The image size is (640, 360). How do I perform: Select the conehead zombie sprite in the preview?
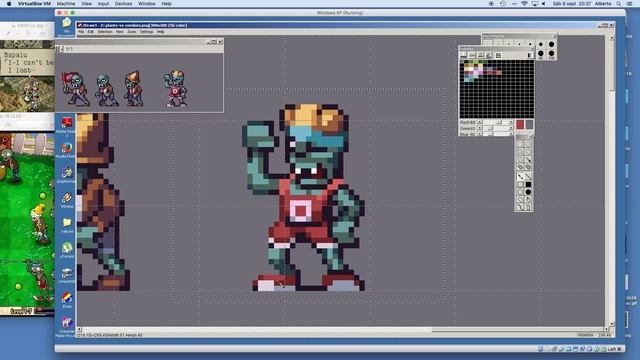click(134, 89)
